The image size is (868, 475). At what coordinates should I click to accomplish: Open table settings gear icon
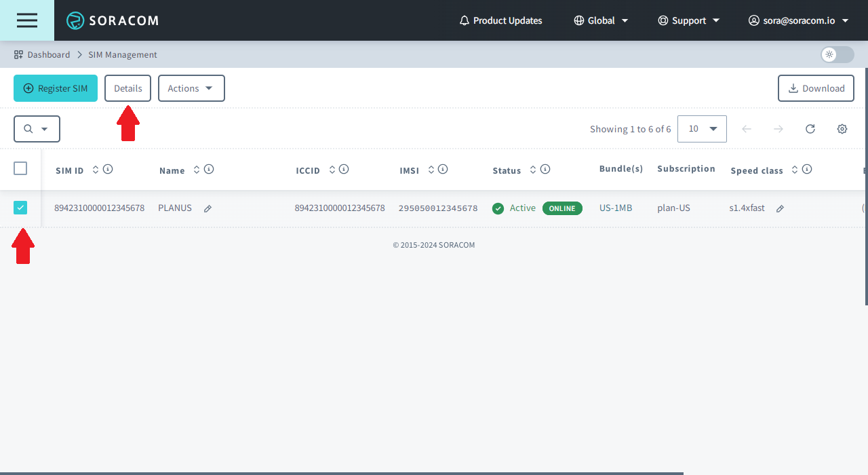coord(842,129)
